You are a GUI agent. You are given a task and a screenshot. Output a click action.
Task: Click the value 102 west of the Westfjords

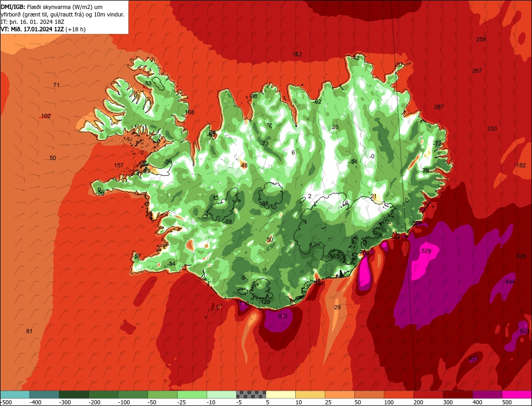(x=46, y=116)
